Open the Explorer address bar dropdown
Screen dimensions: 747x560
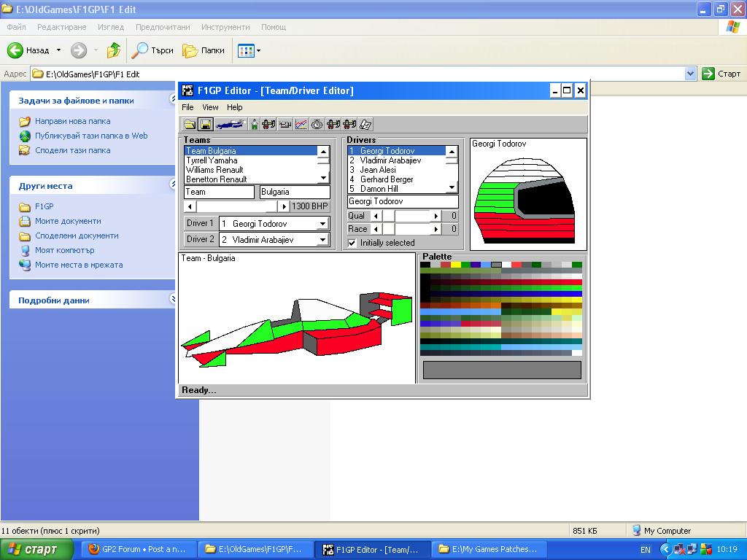click(690, 74)
